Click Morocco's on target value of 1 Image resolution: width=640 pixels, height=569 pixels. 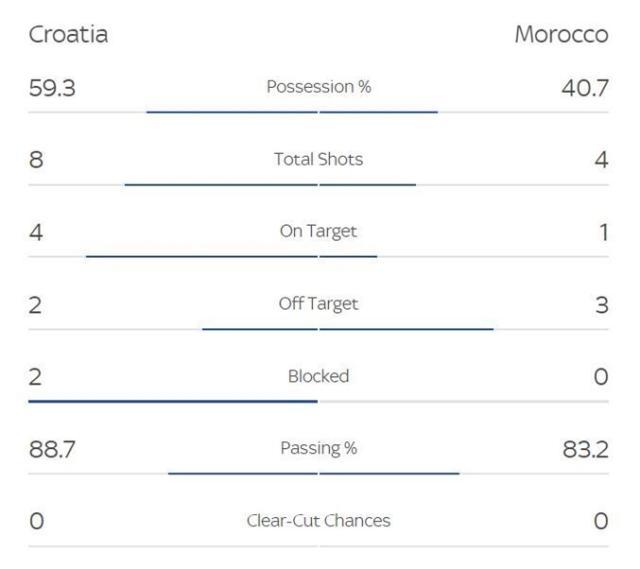point(602,232)
